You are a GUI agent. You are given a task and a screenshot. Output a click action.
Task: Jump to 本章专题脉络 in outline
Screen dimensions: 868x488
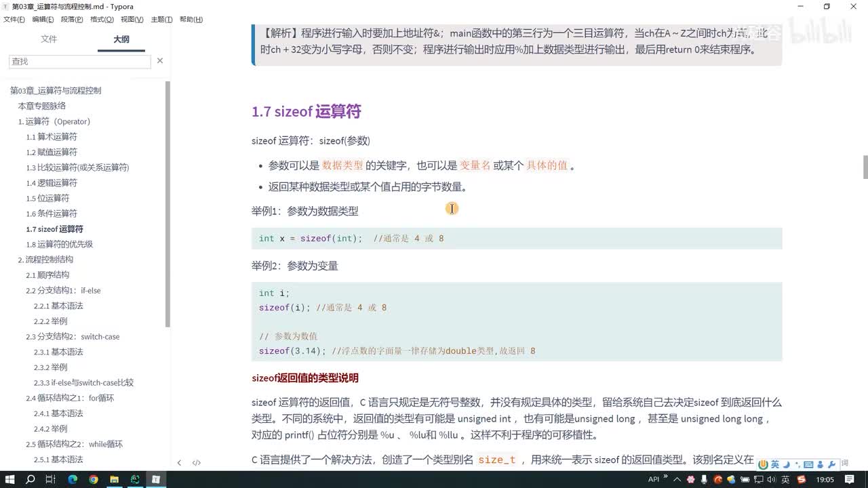coord(42,106)
